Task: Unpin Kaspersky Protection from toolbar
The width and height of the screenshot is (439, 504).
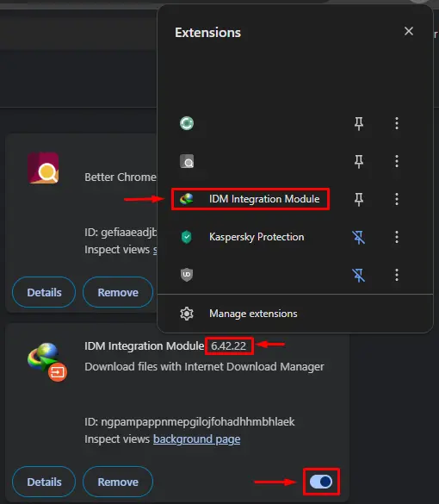Action: pyautogui.click(x=359, y=237)
